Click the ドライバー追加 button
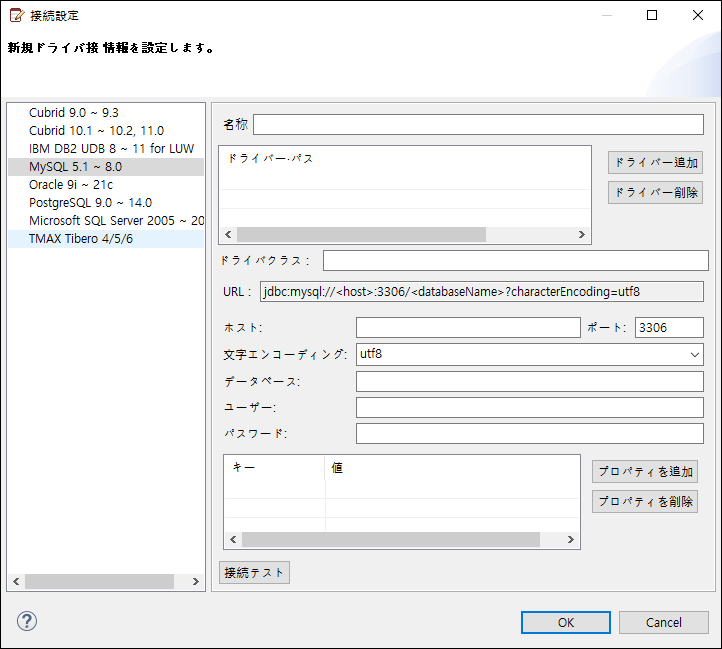722x649 pixels. point(655,163)
